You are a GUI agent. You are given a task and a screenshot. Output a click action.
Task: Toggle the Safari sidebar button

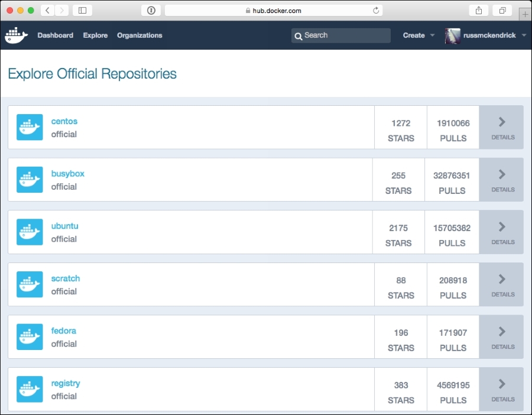click(82, 11)
